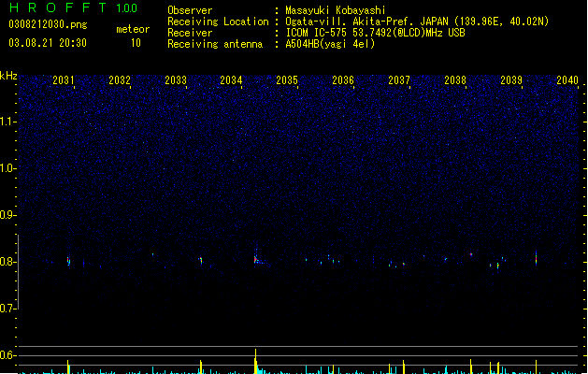Screen dimensions: 588x374
Task: Click the strong red meteor echo near 2034
Action: tap(255, 259)
